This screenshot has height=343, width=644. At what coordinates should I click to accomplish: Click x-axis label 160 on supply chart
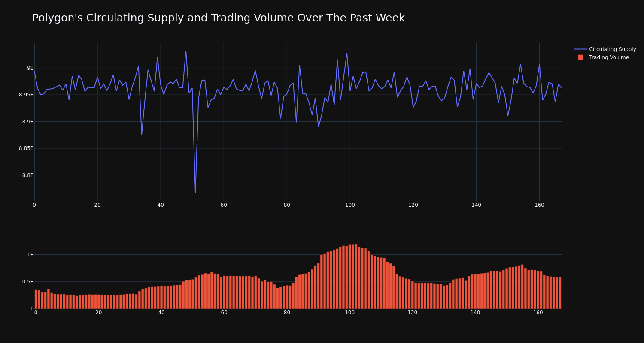[539, 205]
